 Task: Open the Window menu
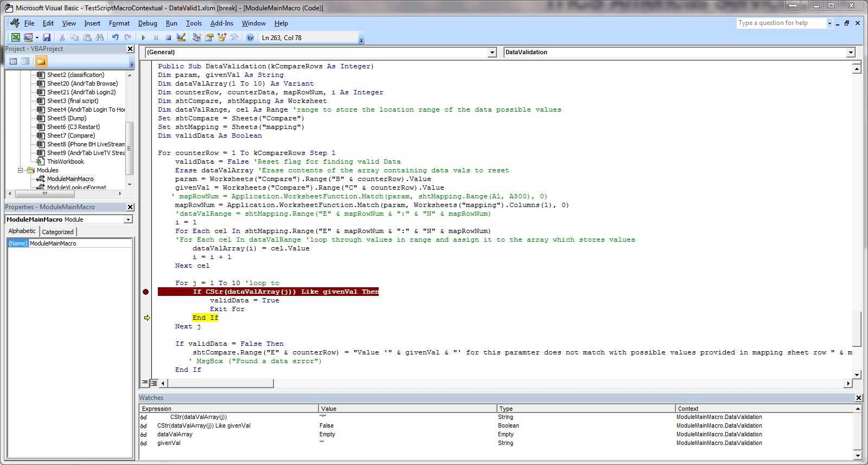(x=253, y=23)
